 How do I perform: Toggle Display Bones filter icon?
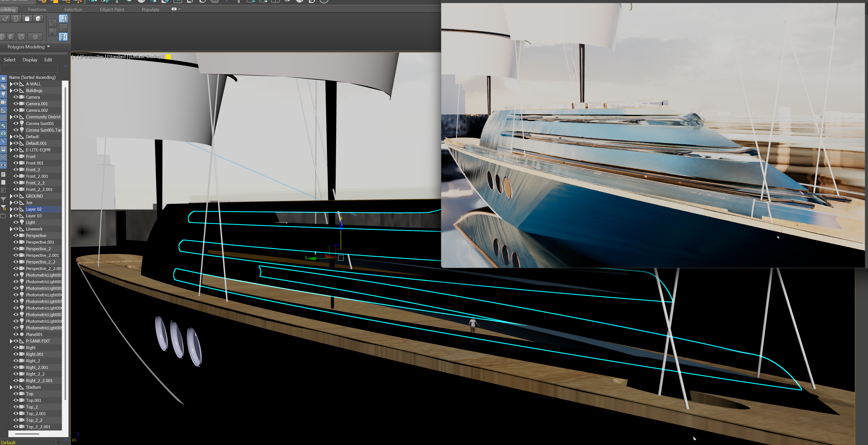click(x=3, y=141)
